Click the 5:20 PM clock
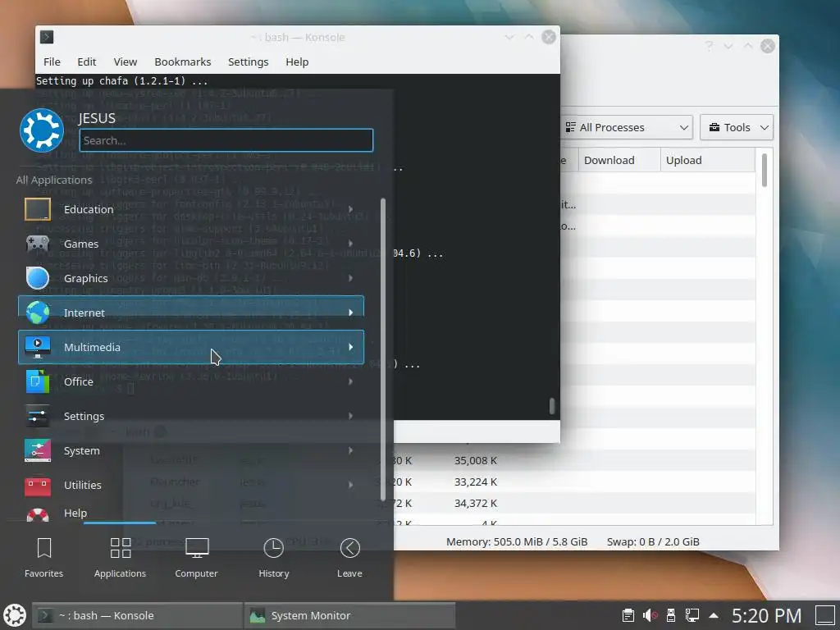The image size is (840, 630). (767, 615)
